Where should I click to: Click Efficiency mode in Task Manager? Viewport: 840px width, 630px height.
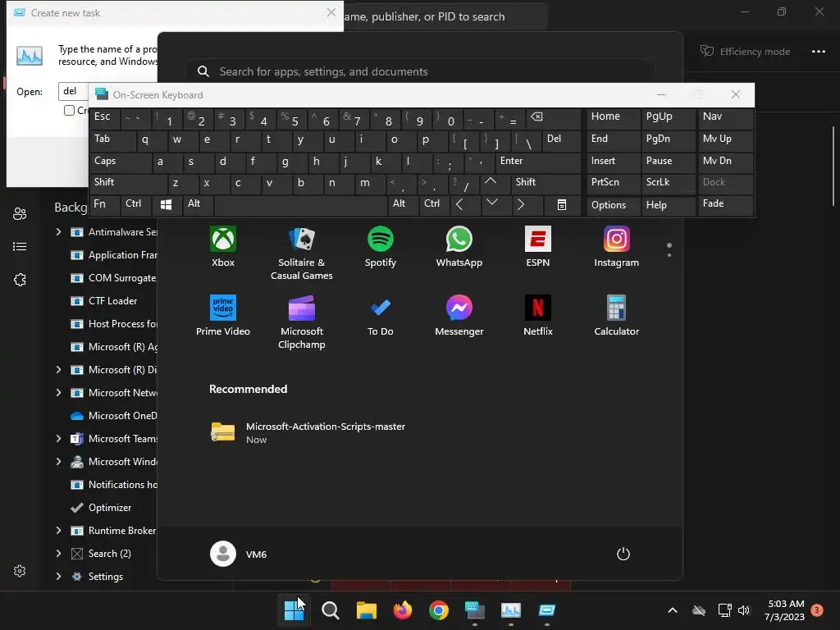[x=745, y=52]
